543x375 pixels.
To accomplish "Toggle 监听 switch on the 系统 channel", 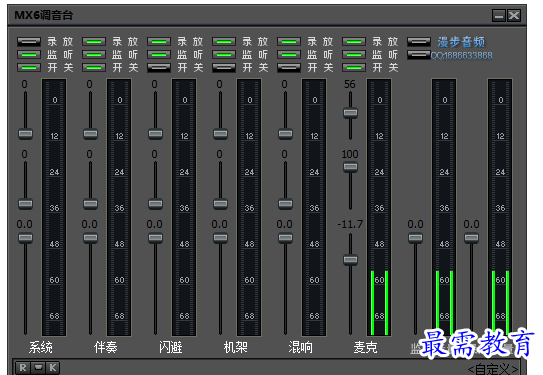I will tap(29, 55).
